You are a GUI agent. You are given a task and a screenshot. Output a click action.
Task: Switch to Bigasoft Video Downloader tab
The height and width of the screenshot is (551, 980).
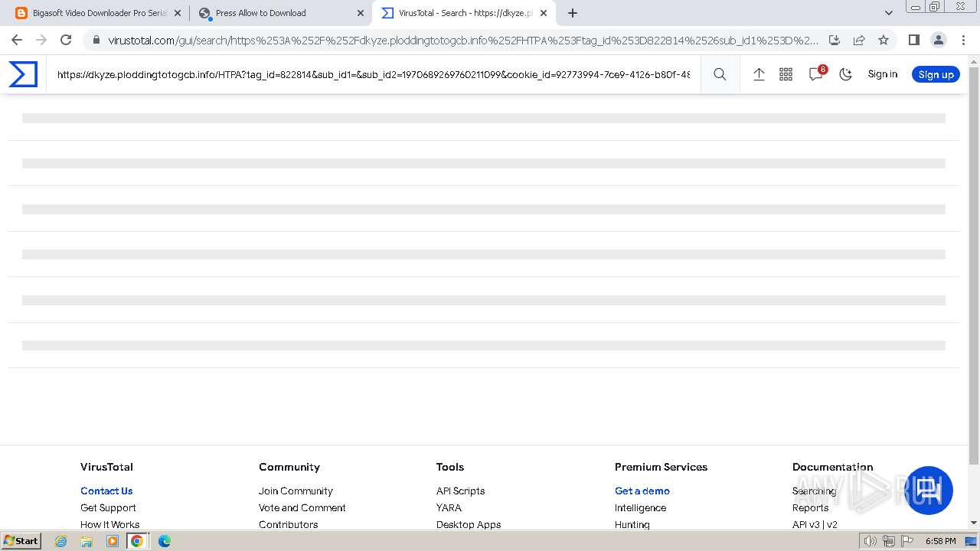point(98,13)
